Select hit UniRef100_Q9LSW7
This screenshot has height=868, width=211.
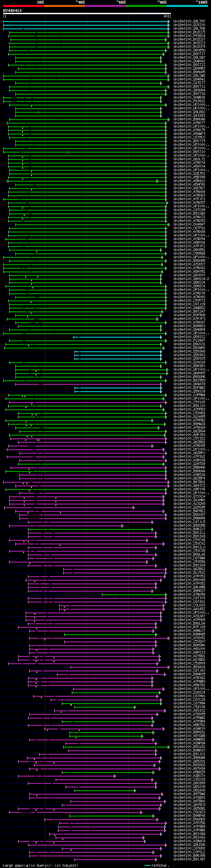(x=189, y=58)
